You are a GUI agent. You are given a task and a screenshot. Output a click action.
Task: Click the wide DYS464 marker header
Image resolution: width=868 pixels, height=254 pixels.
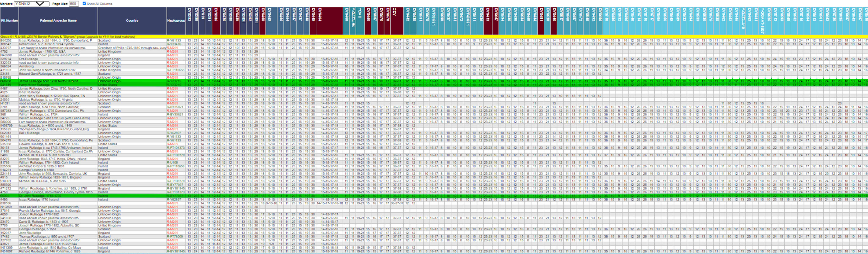point(329,20)
